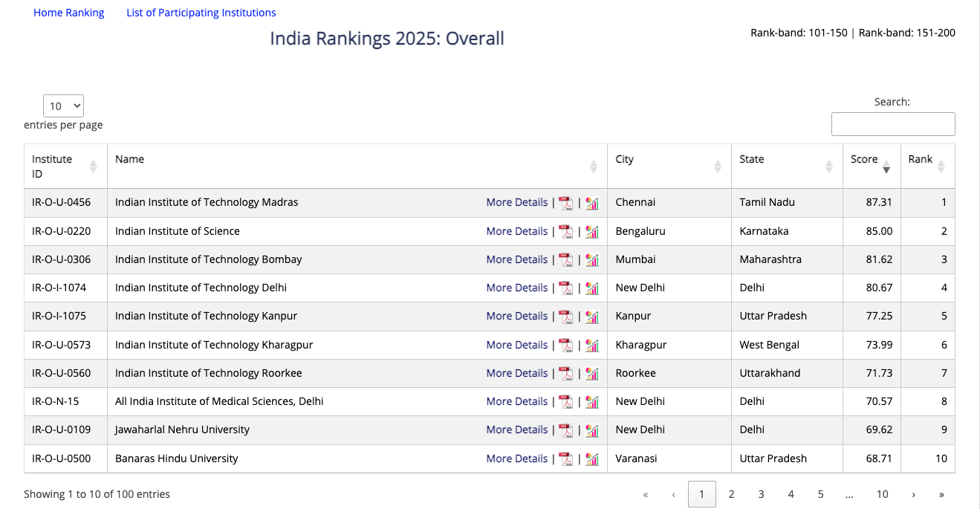This screenshot has width=980, height=509.
Task: Open chart icon for IIT Roorkee
Action: pyautogui.click(x=592, y=373)
